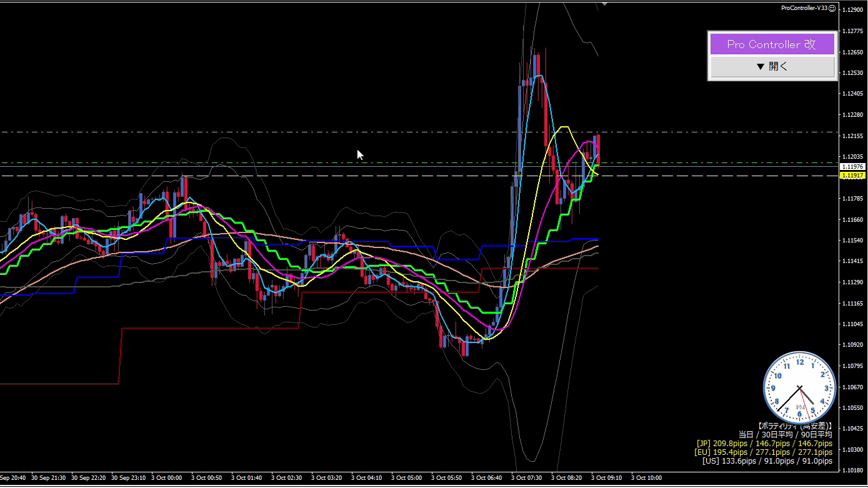Click the 1.12530 price scale label
This screenshot has width=868, height=488.
pos(854,73)
